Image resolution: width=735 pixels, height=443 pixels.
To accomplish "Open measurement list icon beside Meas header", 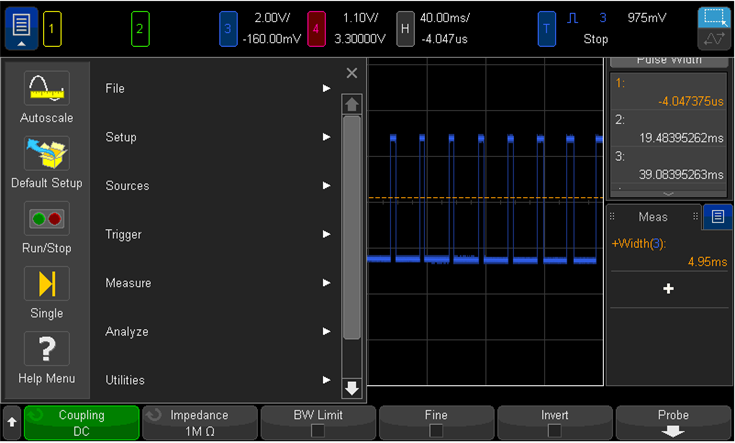I will (x=716, y=216).
